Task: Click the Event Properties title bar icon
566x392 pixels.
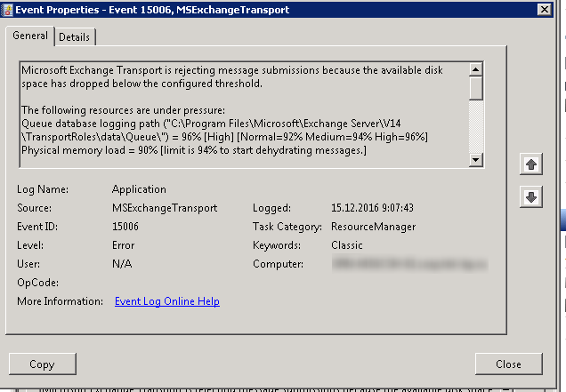Action: pos(7,10)
